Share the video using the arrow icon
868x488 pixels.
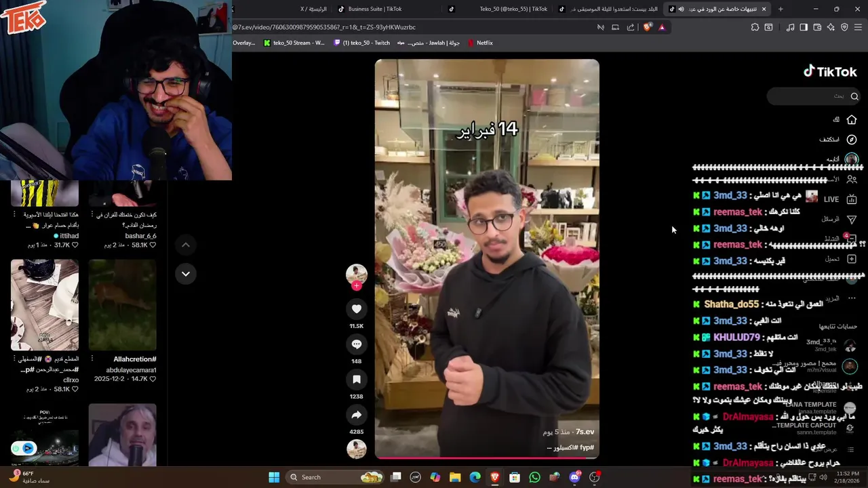357,415
